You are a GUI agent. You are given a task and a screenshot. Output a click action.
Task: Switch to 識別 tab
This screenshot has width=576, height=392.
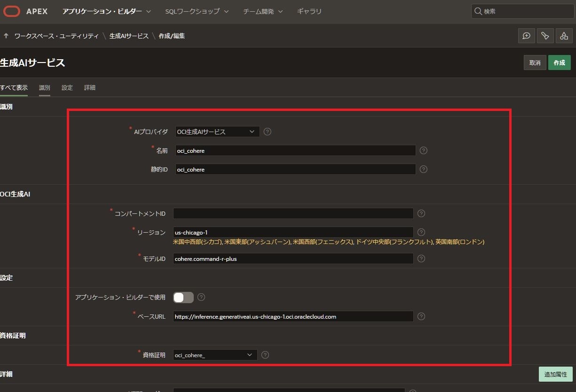pyautogui.click(x=45, y=88)
